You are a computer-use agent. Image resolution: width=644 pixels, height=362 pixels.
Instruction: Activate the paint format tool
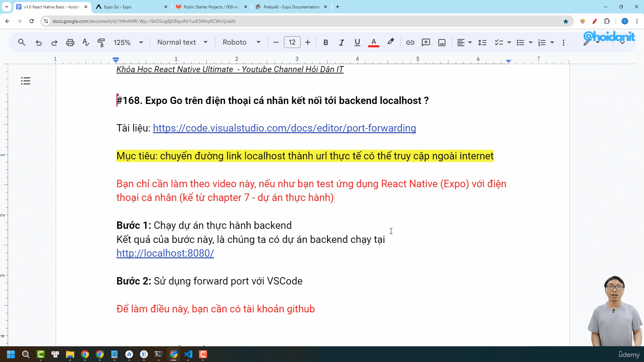click(101, 43)
